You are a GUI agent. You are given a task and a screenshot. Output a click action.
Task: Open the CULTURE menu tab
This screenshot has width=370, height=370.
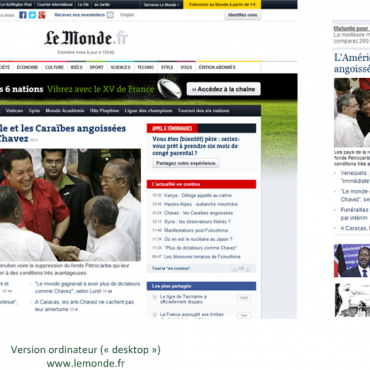54,67
